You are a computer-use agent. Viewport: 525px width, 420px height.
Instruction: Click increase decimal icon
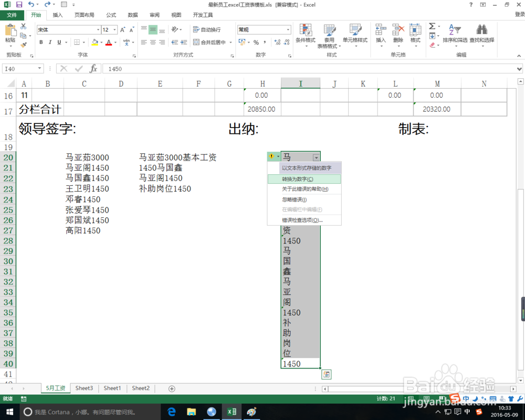coord(277,42)
